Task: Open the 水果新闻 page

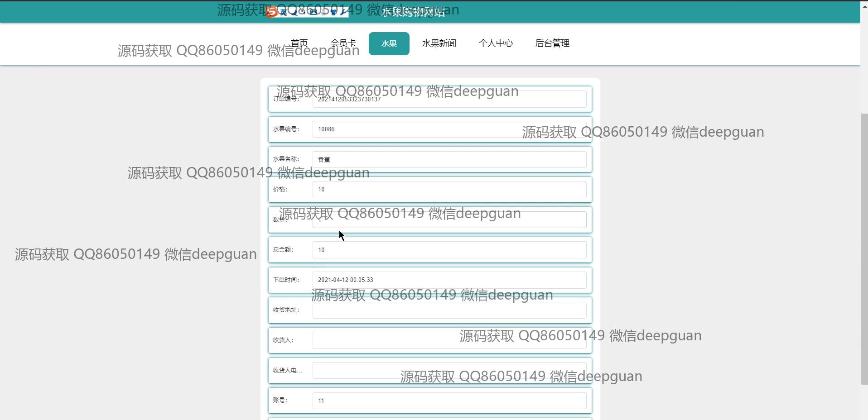Action: pyautogui.click(x=439, y=43)
